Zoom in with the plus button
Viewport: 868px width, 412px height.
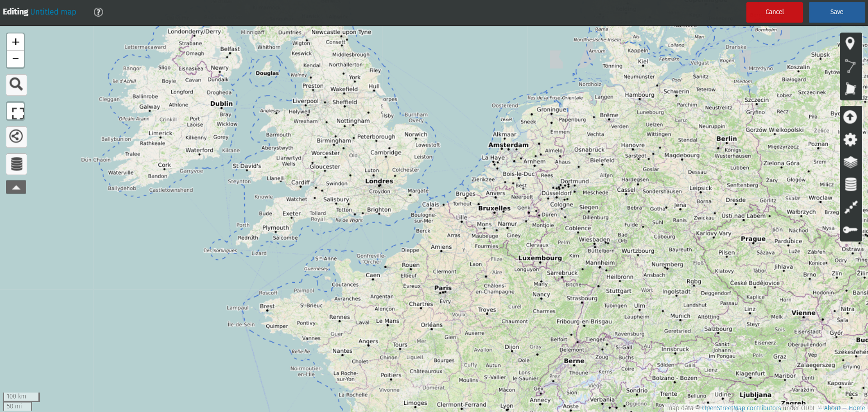coord(15,42)
